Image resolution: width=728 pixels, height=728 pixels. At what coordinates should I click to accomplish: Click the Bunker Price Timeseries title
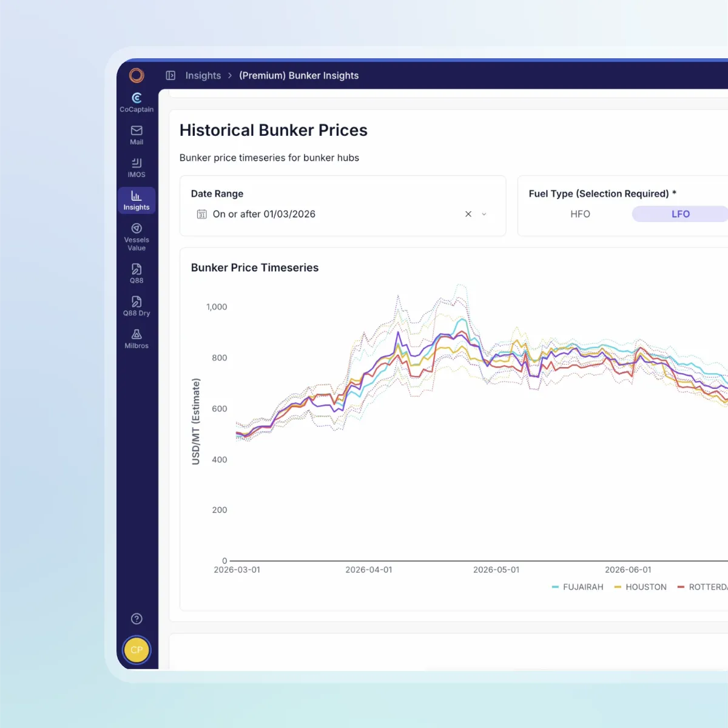pos(255,268)
